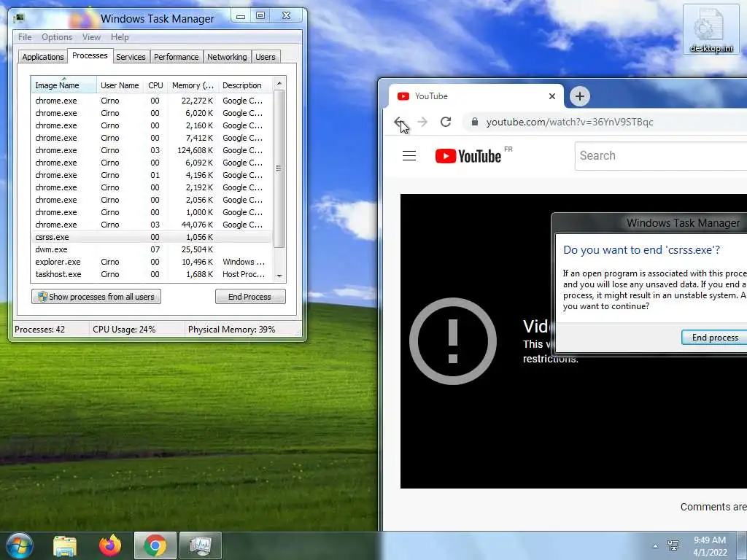The width and height of the screenshot is (747, 560).
Task: Open YouTube hamburger guide menu
Action: click(409, 156)
